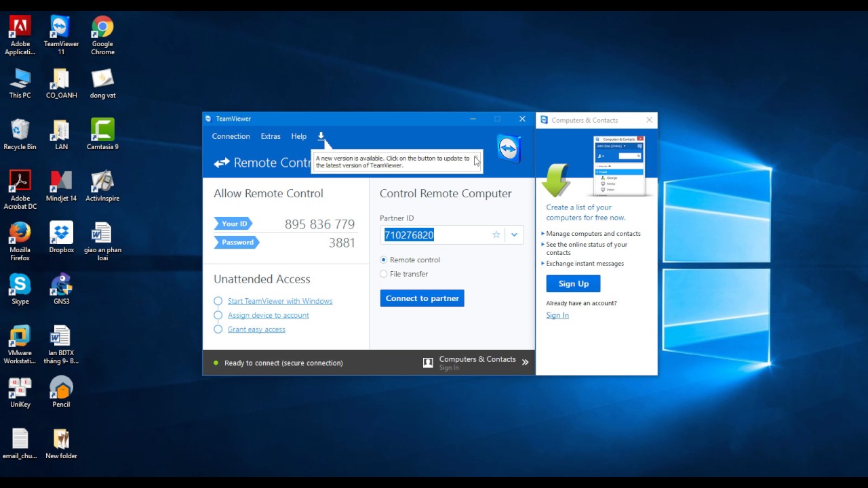Click the Your ID number 895 836 779
The width and height of the screenshot is (868, 488).
pyautogui.click(x=319, y=224)
